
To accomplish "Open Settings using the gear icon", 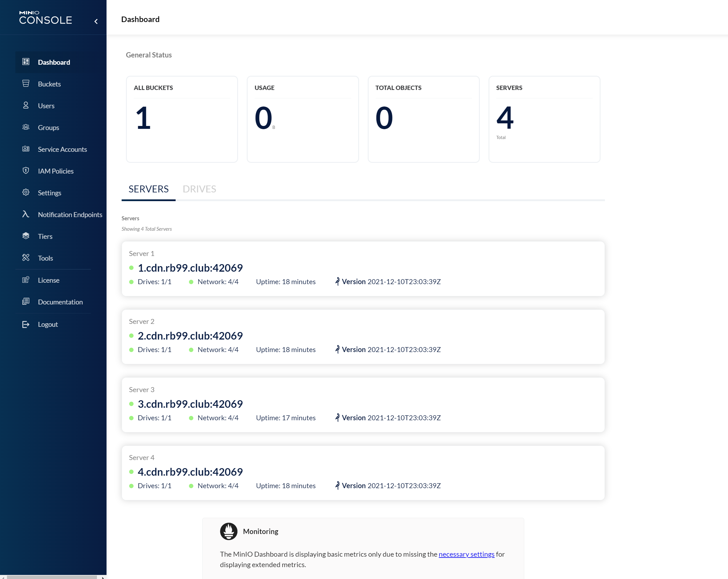I will click(x=26, y=192).
